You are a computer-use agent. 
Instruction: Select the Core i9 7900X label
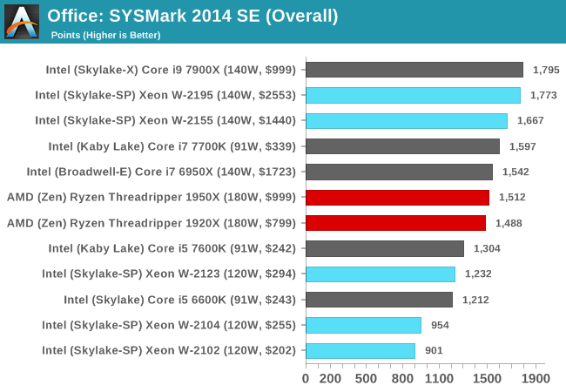[171, 70]
